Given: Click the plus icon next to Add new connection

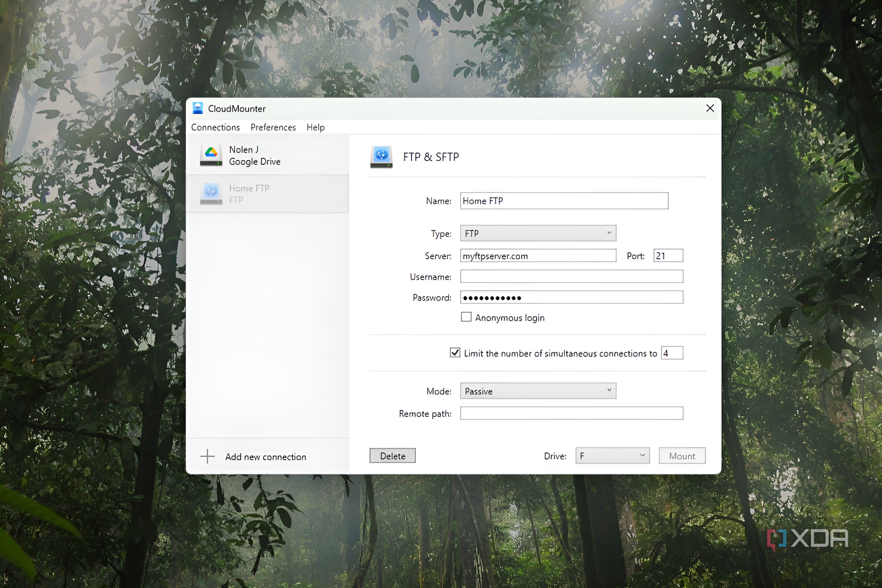Looking at the screenshot, I should click(x=207, y=457).
